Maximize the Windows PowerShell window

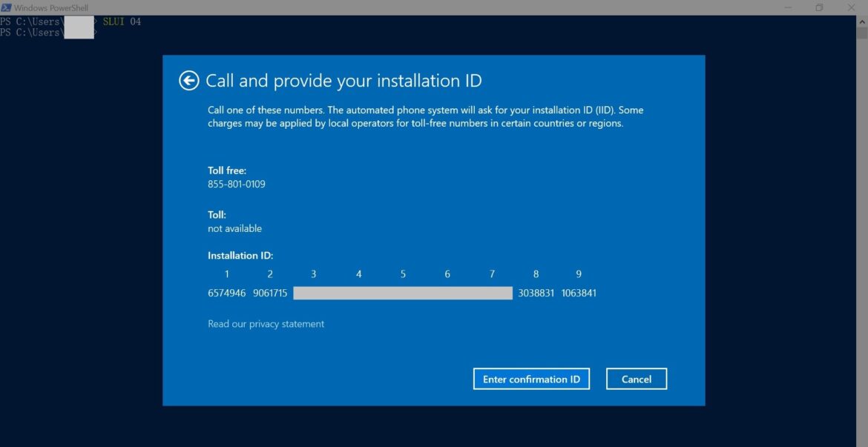(819, 7)
